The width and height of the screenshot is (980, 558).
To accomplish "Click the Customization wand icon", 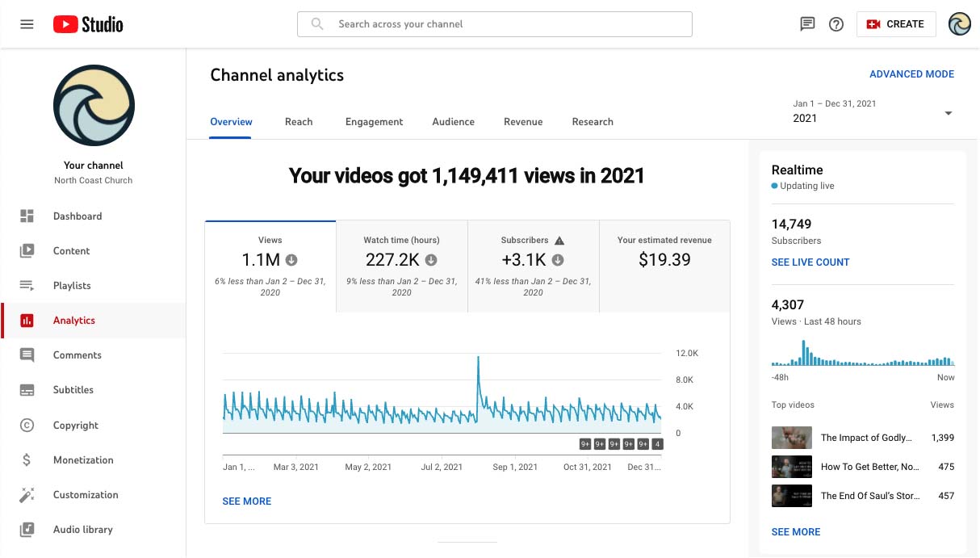I will (27, 495).
